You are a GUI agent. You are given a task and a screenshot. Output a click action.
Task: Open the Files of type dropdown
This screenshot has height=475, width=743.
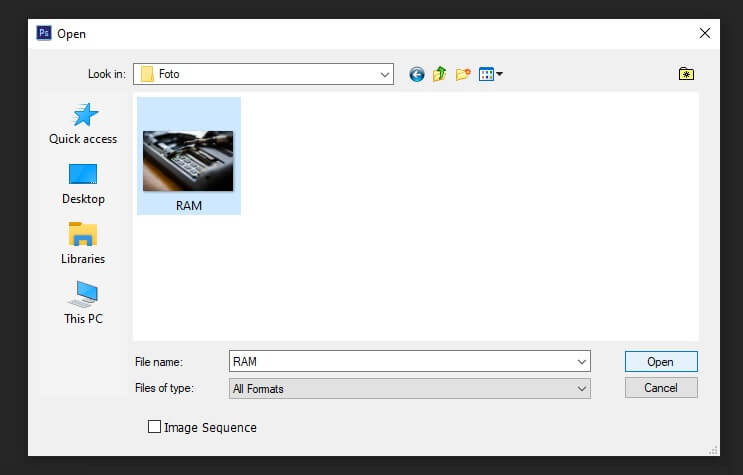409,389
